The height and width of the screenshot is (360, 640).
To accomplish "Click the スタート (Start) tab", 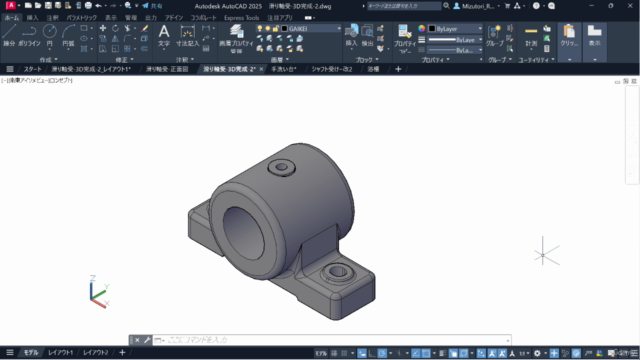I will 32,69.
